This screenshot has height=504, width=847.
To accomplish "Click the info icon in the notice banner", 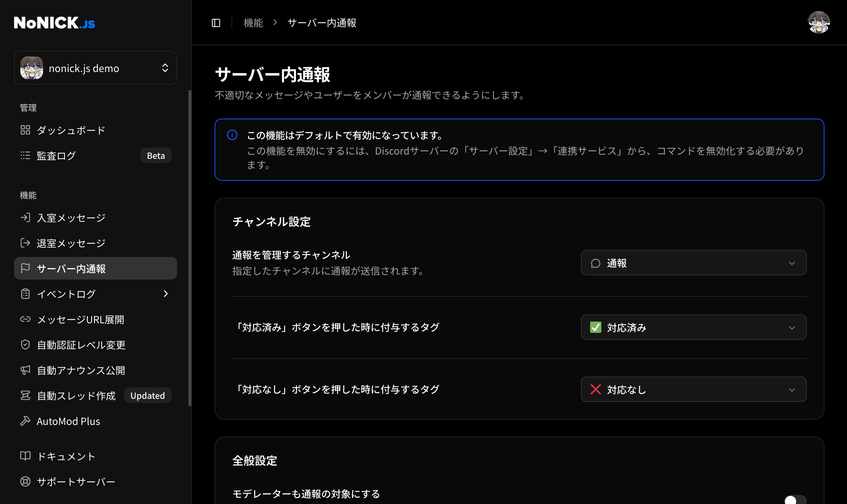I will 232,135.
